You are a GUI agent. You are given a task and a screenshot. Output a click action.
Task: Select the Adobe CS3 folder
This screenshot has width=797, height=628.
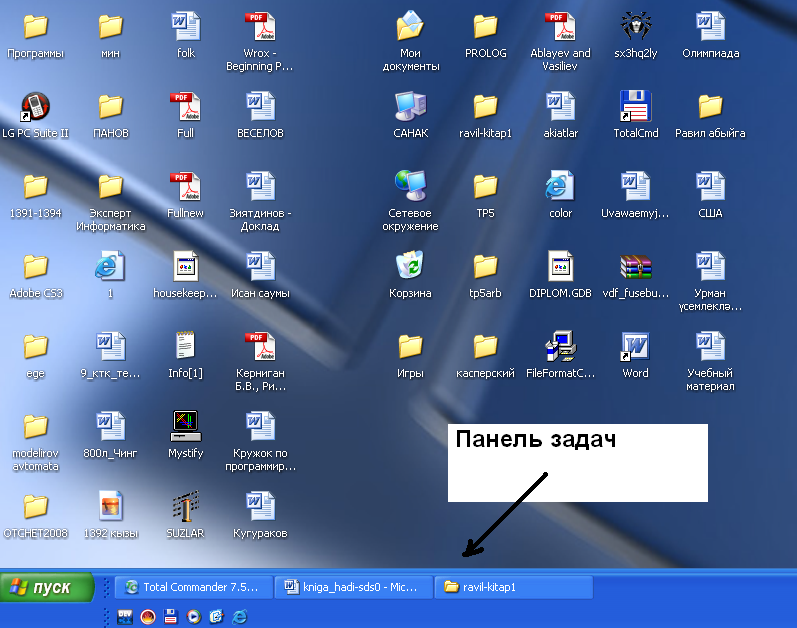36,266
